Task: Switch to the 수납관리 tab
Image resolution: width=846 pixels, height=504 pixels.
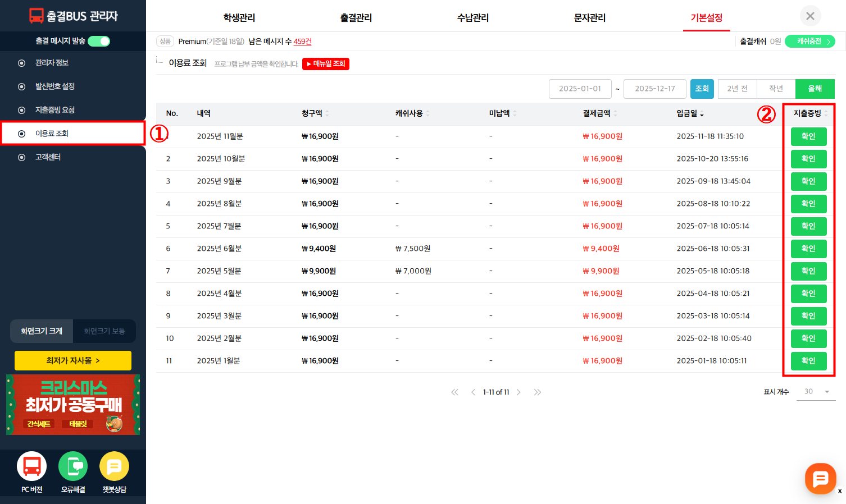Action: coord(472,18)
